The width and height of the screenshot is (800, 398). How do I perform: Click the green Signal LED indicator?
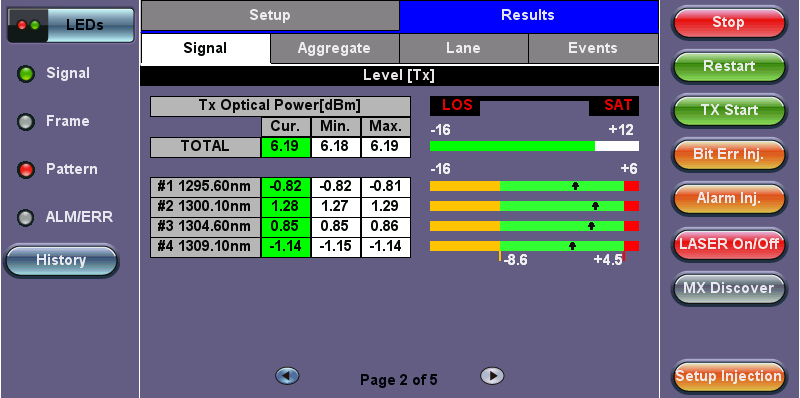click(x=25, y=74)
